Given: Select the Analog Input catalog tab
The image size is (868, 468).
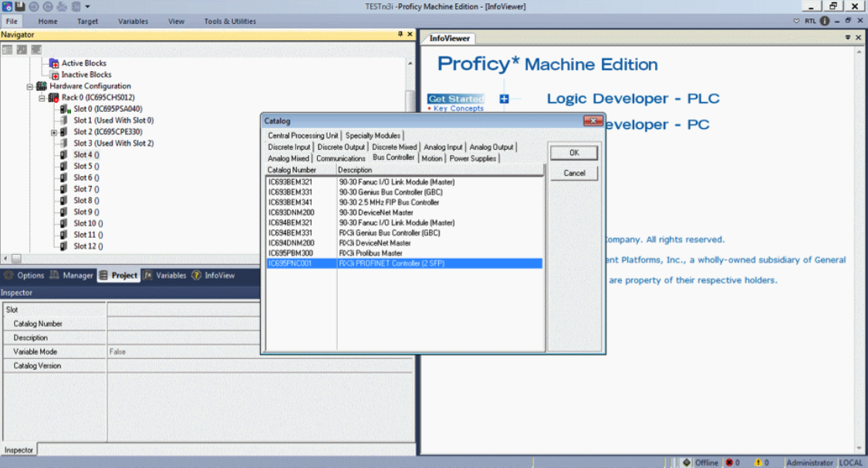Looking at the screenshot, I should coord(443,148).
